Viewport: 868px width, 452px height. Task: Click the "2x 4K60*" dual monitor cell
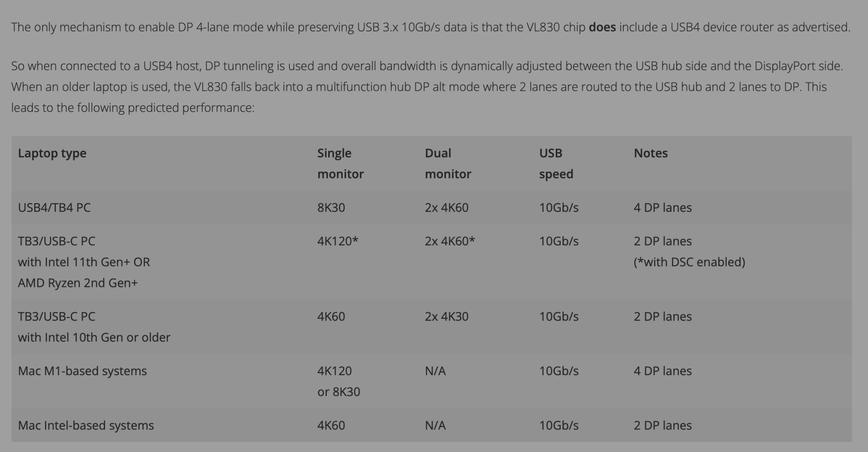coord(450,241)
